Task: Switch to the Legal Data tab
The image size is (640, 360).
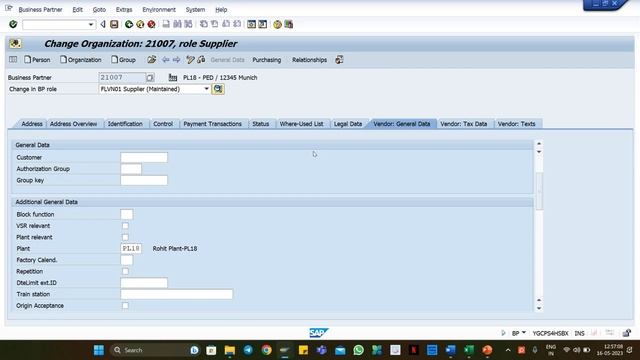Action: (348, 124)
